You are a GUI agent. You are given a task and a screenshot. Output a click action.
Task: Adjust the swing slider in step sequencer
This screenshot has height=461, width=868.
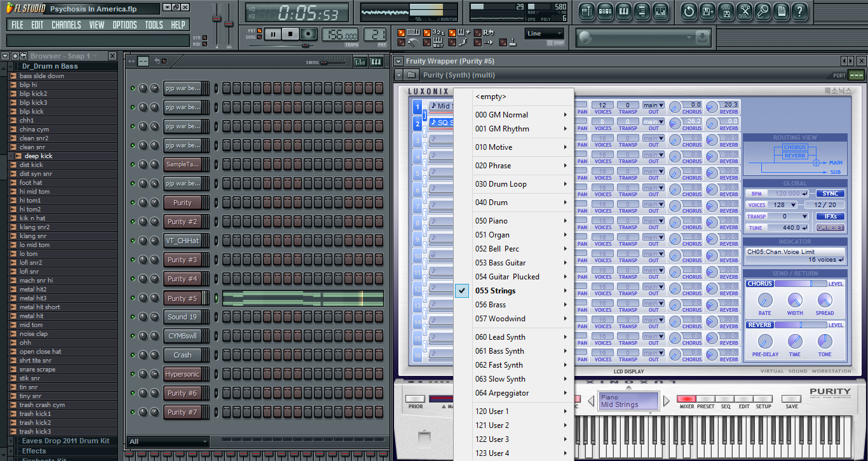332,62
